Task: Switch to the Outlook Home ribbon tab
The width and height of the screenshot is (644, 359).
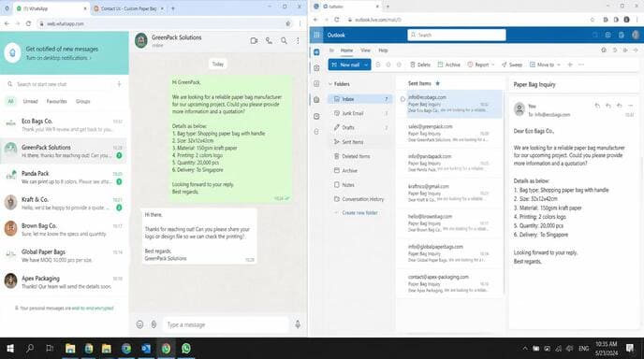Action: coord(346,50)
